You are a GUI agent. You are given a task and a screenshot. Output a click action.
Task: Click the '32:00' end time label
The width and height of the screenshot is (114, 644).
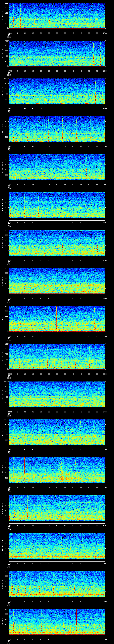[105, 601]
